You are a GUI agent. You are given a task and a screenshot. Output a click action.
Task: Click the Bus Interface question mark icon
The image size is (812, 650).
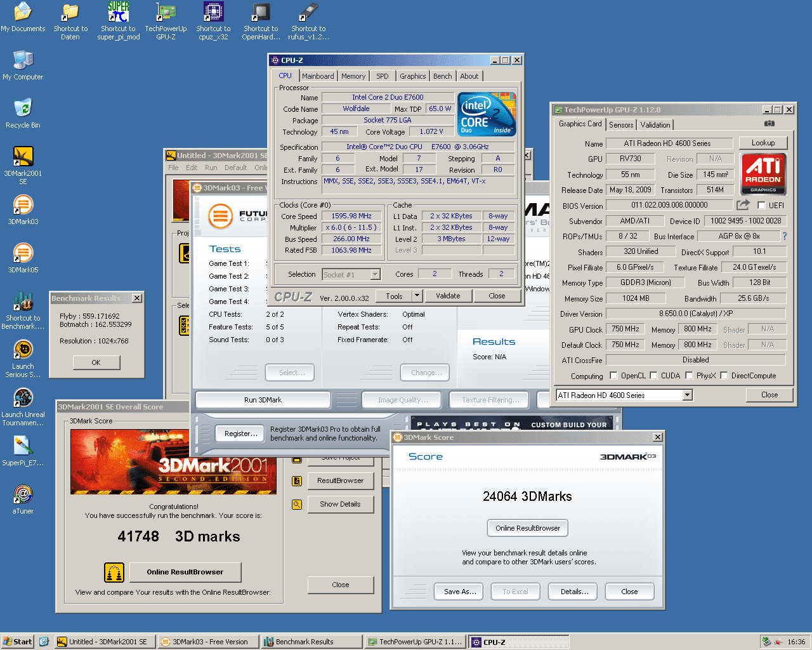[785, 236]
